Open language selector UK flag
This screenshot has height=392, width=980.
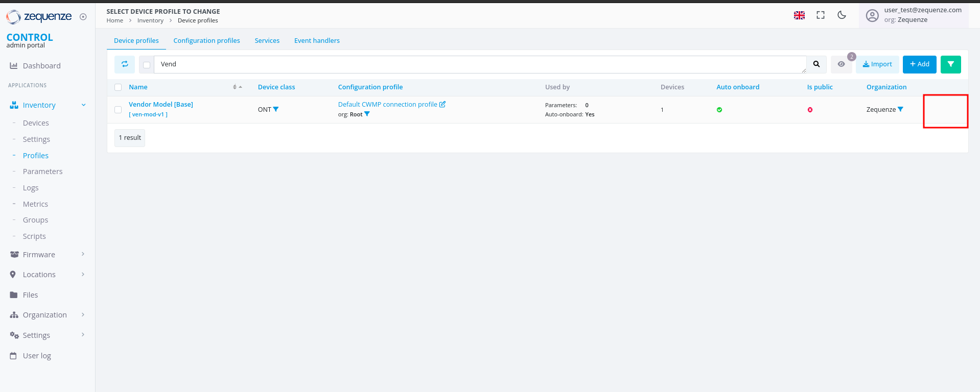point(799,15)
